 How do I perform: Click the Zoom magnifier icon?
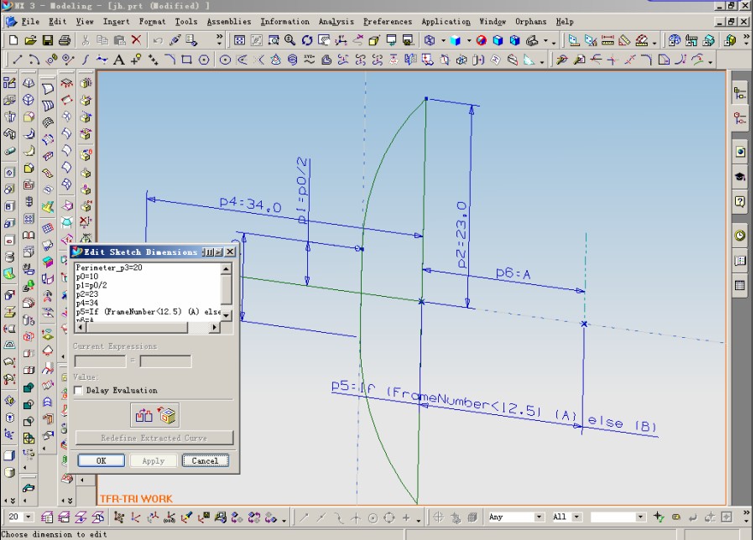tap(289, 40)
